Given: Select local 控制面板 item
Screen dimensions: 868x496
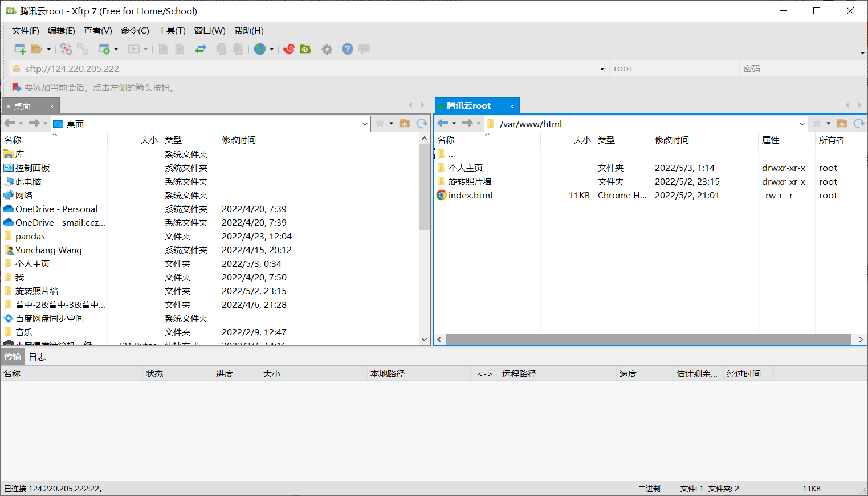Looking at the screenshot, I should (x=32, y=168).
